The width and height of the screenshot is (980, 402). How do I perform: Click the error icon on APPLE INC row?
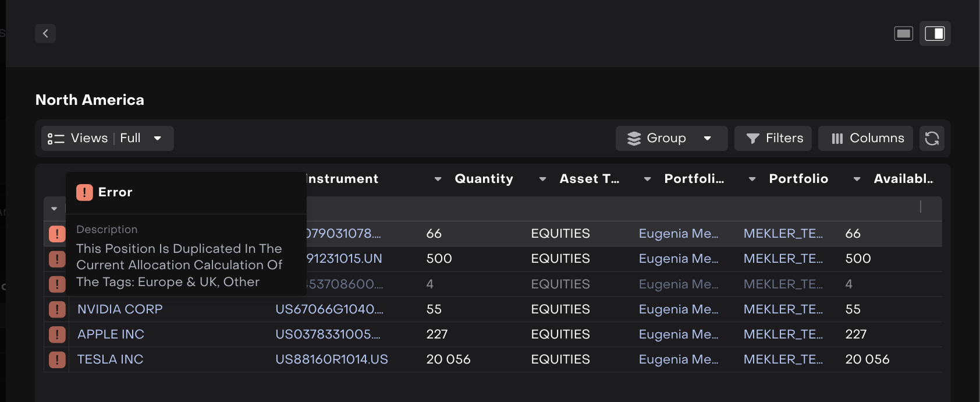point(57,334)
